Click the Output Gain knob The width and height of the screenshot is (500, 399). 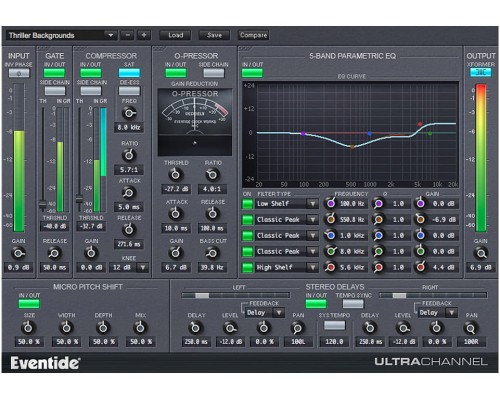click(x=480, y=254)
